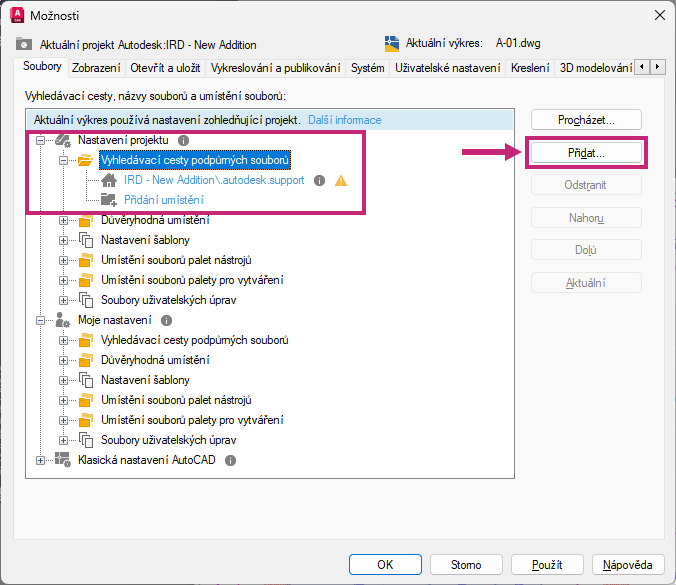Click the Aktuální výkres drawing icon
The height and width of the screenshot is (585, 676).
(x=392, y=44)
